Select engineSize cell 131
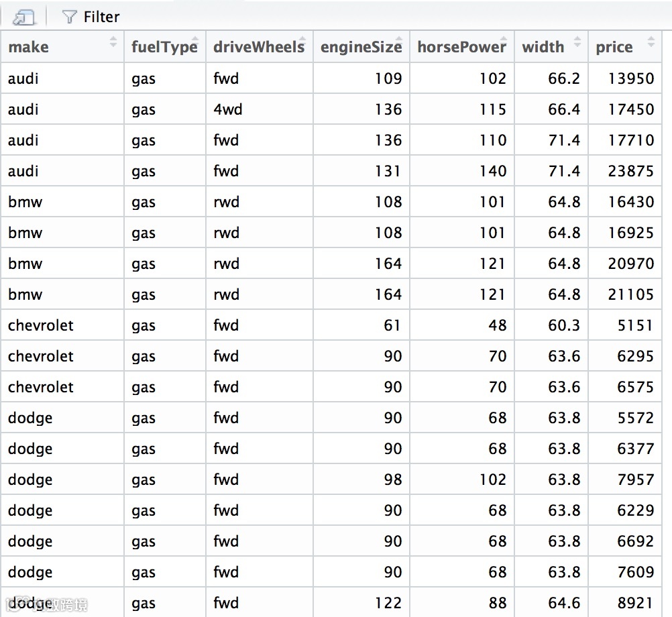Viewport: 672px width, 617px height. [361, 171]
